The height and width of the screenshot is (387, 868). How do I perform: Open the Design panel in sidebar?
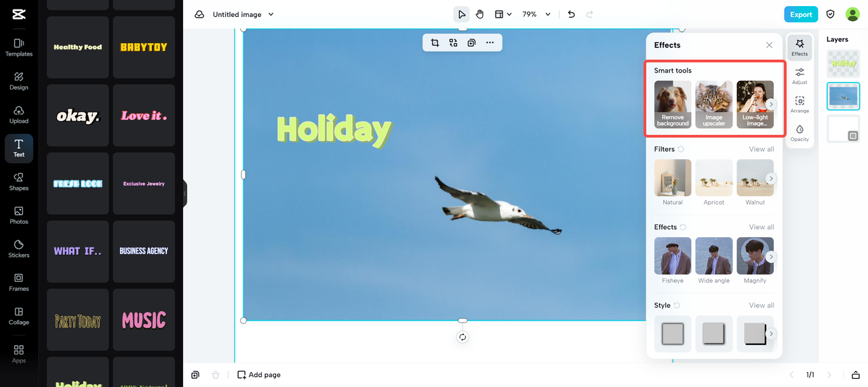coord(19,81)
